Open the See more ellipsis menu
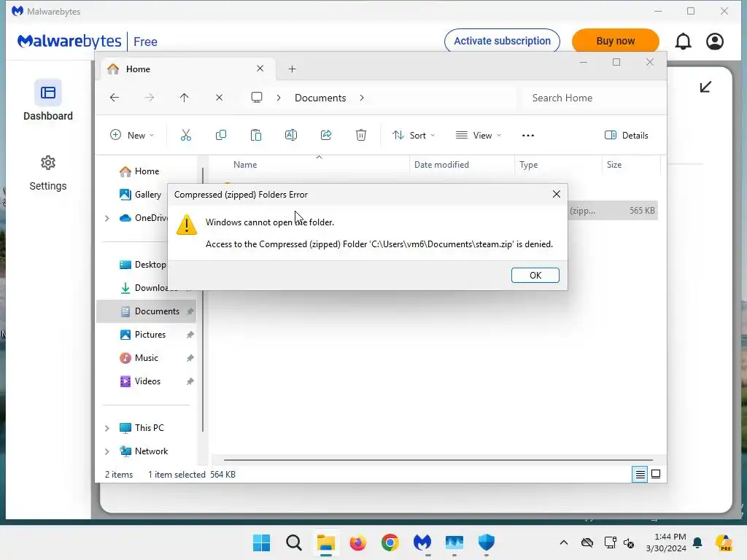 pyautogui.click(x=528, y=135)
